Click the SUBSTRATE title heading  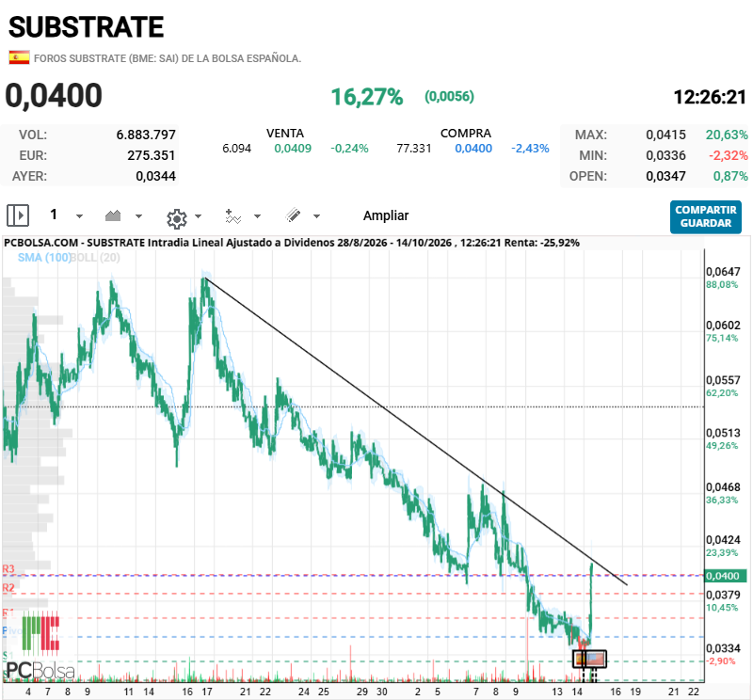click(x=87, y=27)
